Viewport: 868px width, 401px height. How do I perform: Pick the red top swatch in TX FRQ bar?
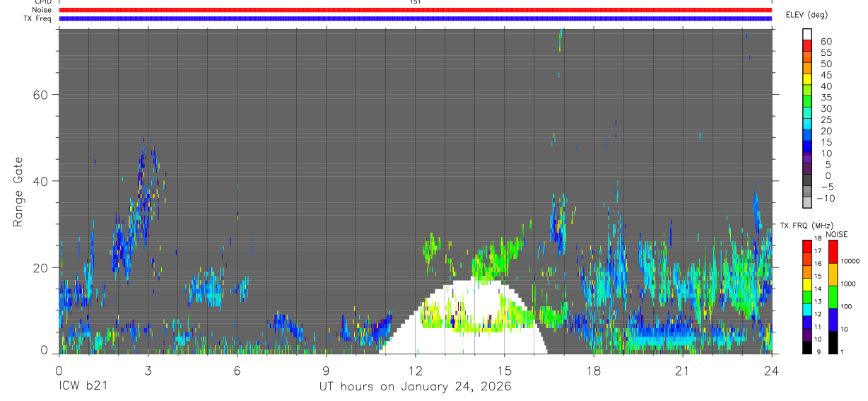pyautogui.click(x=807, y=246)
